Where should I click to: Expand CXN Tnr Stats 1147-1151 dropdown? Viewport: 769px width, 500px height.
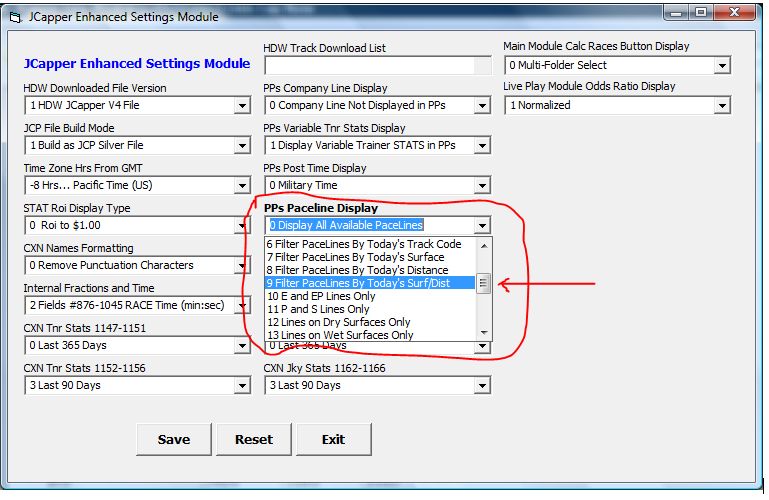(242, 346)
